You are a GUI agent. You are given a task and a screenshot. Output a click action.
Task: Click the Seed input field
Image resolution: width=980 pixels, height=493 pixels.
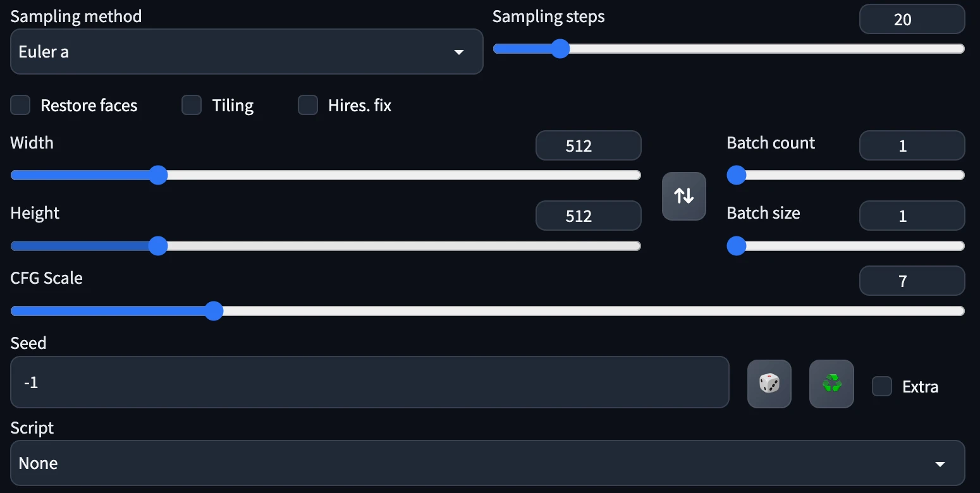370,382
